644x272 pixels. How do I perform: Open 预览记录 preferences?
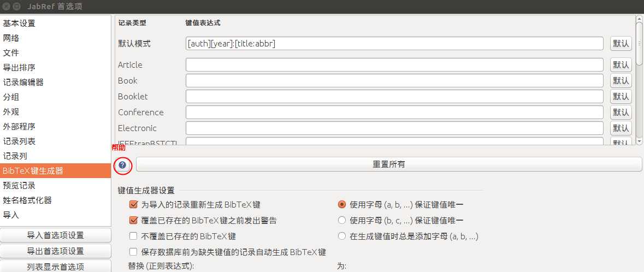click(56, 186)
